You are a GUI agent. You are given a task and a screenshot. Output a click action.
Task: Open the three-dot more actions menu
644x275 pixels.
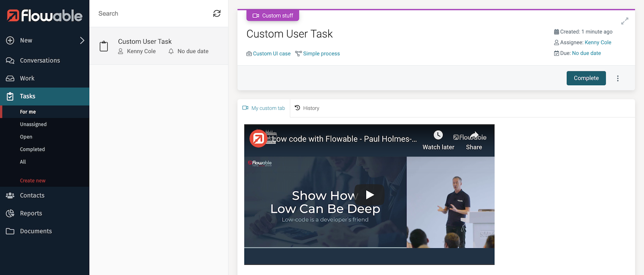(x=618, y=78)
